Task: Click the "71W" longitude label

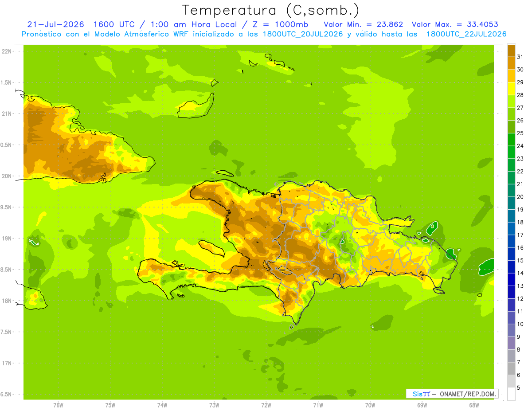Action: (318, 405)
